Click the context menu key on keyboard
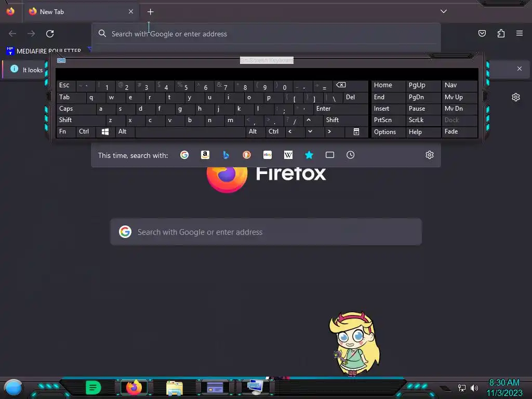The width and height of the screenshot is (532, 399). point(356,131)
